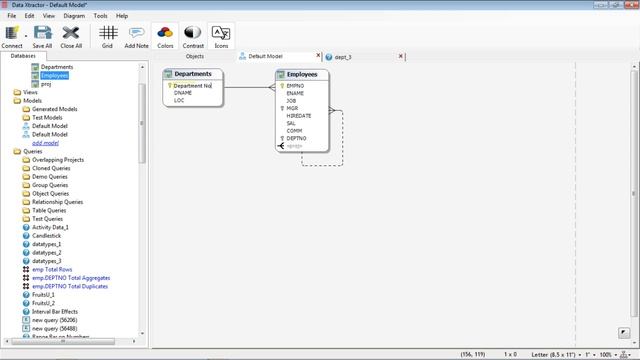Image resolution: width=640 pixels, height=360 pixels.
Task: Click the first Default Model icon in tree
Action: click(26, 126)
